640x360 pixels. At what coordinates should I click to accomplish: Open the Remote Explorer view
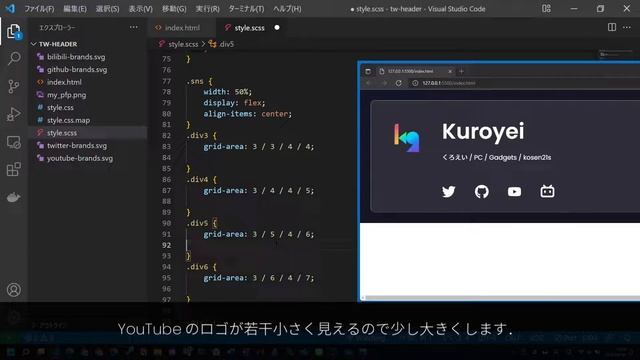(x=13, y=142)
